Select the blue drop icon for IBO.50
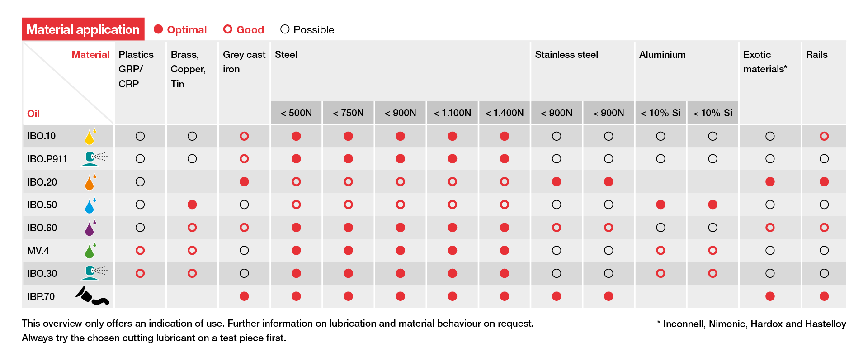 tap(90, 205)
